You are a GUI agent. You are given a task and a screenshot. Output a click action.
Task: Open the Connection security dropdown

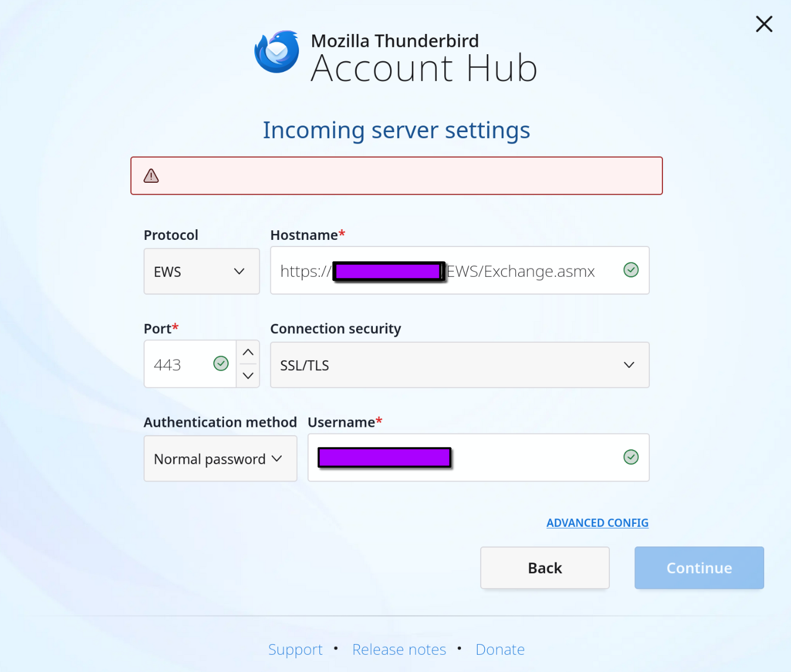pyautogui.click(x=460, y=365)
